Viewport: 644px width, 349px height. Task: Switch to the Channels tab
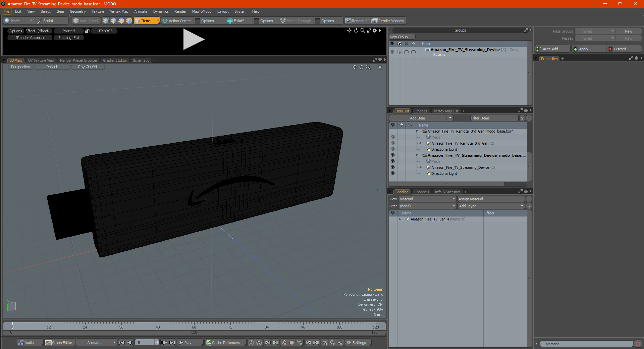[422, 192]
